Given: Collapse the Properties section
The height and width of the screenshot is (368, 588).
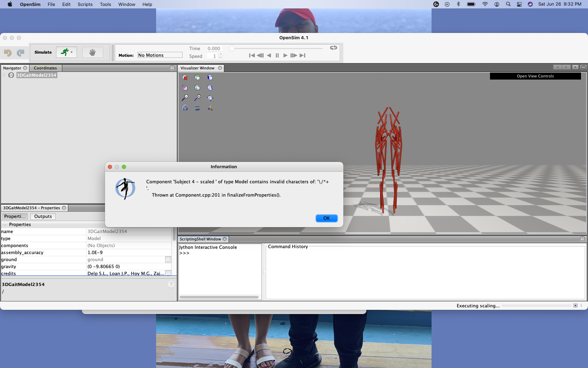Looking at the screenshot, I should pyautogui.click(x=5, y=225).
